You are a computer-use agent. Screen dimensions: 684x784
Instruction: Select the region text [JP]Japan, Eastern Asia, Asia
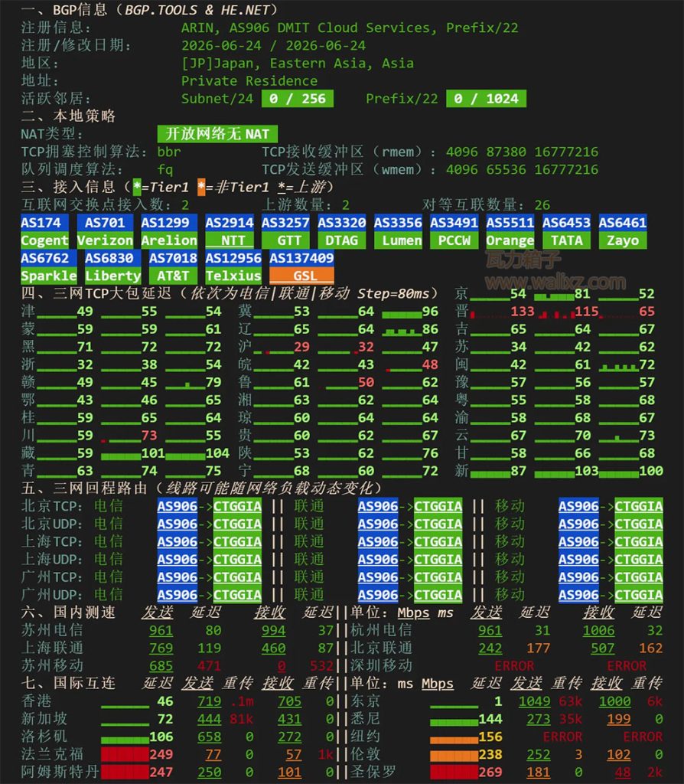(x=298, y=64)
